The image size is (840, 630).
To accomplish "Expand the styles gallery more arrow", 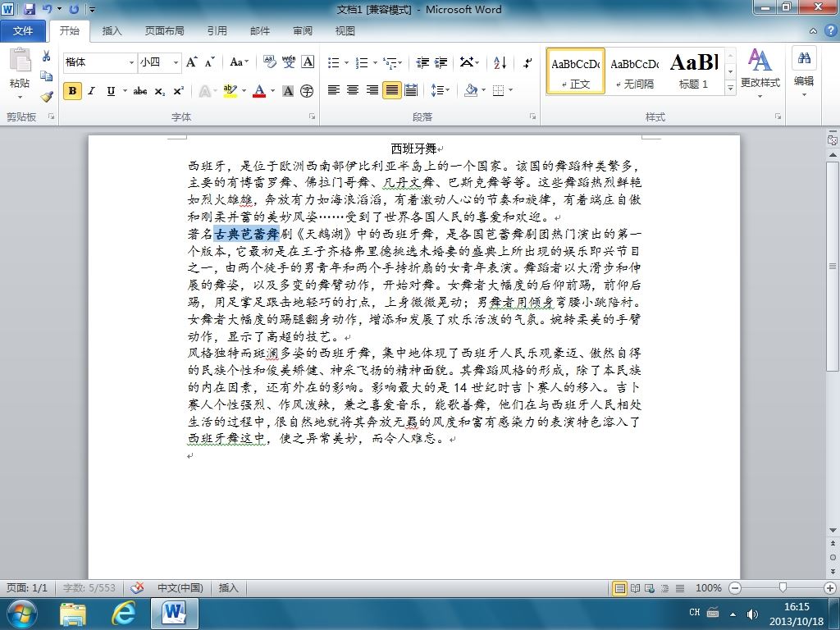I will point(730,89).
